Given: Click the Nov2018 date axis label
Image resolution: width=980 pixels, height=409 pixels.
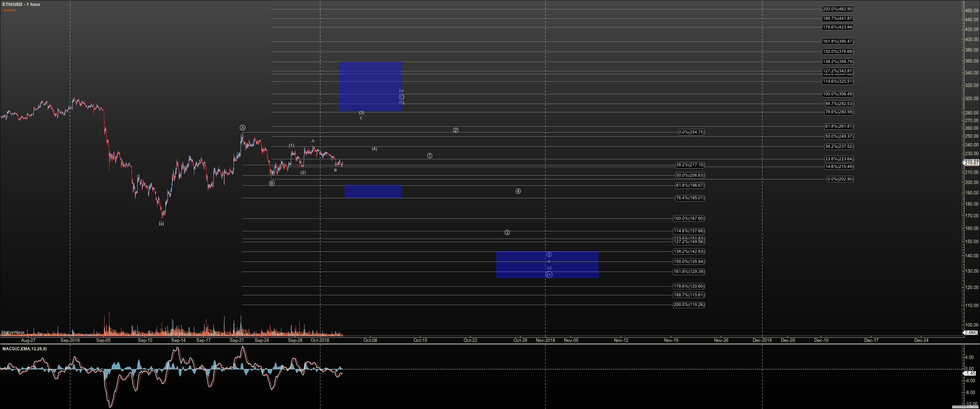Looking at the screenshot, I should tap(545, 340).
